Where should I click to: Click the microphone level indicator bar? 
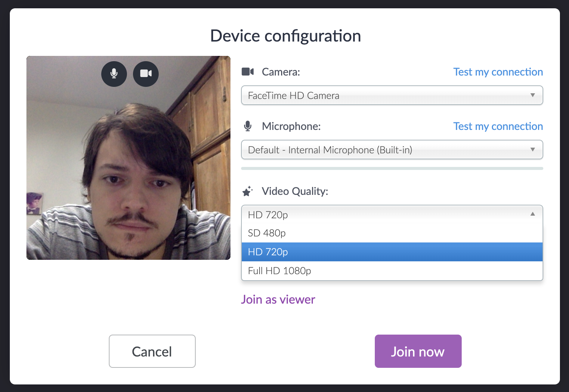392,168
